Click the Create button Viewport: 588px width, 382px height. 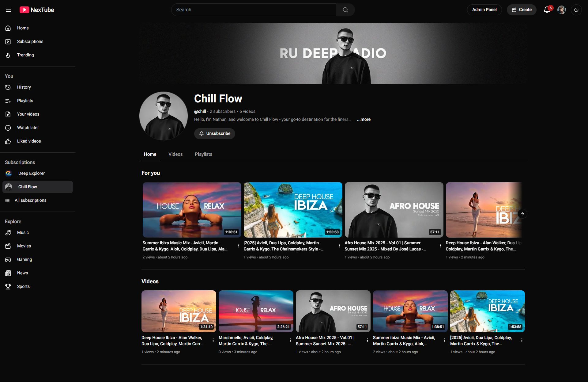click(522, 10)
